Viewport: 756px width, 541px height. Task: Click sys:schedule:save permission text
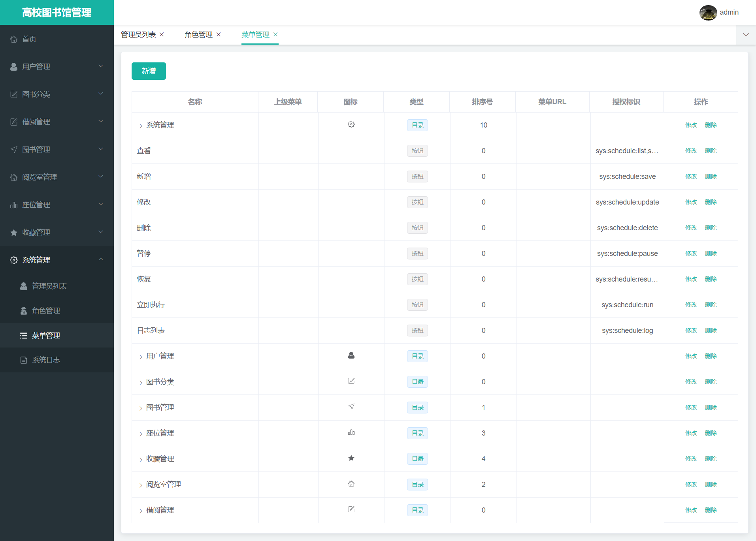(x=627, y=177)
